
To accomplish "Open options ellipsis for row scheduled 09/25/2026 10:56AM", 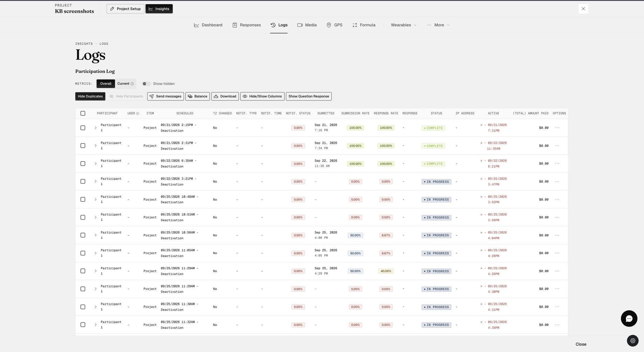I will coord(557,235).
